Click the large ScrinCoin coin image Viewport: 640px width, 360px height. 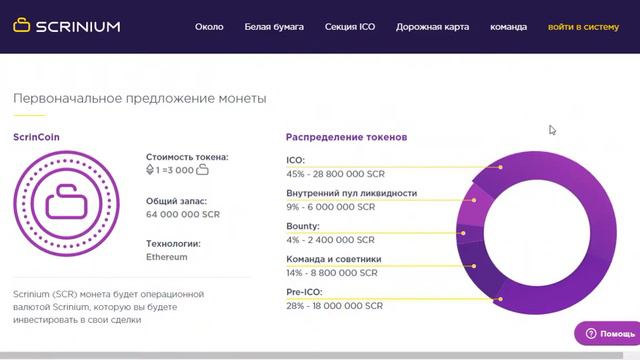point(67,203)
